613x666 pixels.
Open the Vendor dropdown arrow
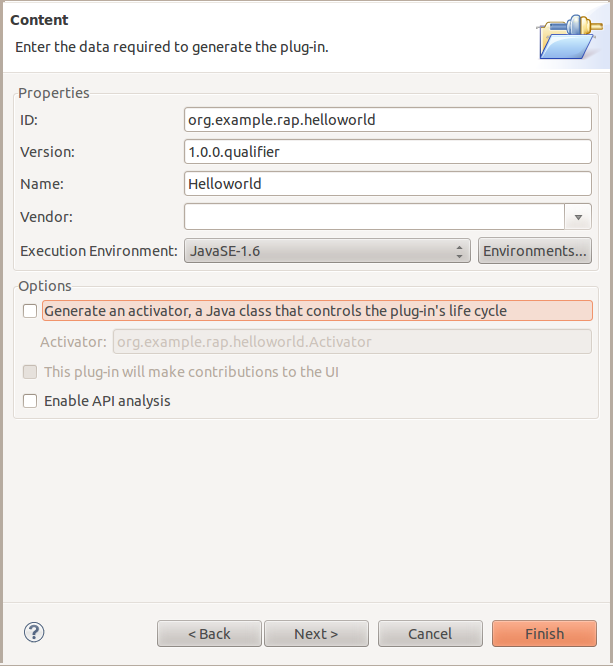(x=578, y=217)
